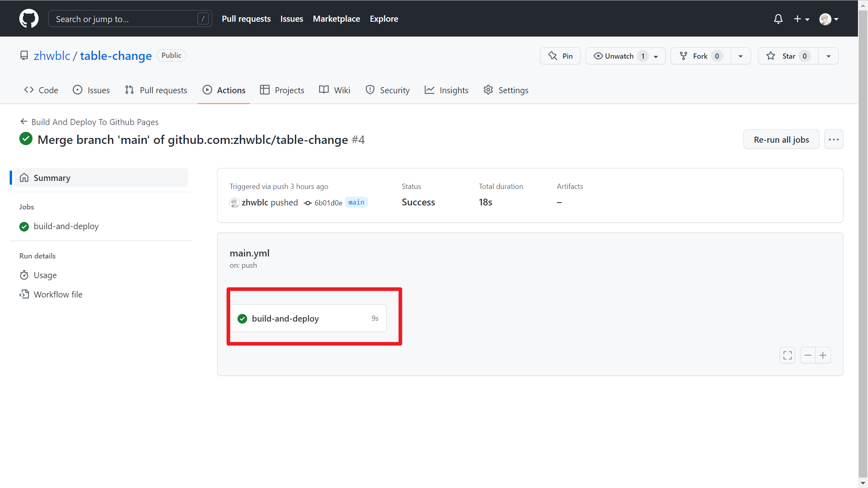
Task: Select the Actions tab
Action: (224, 90)
